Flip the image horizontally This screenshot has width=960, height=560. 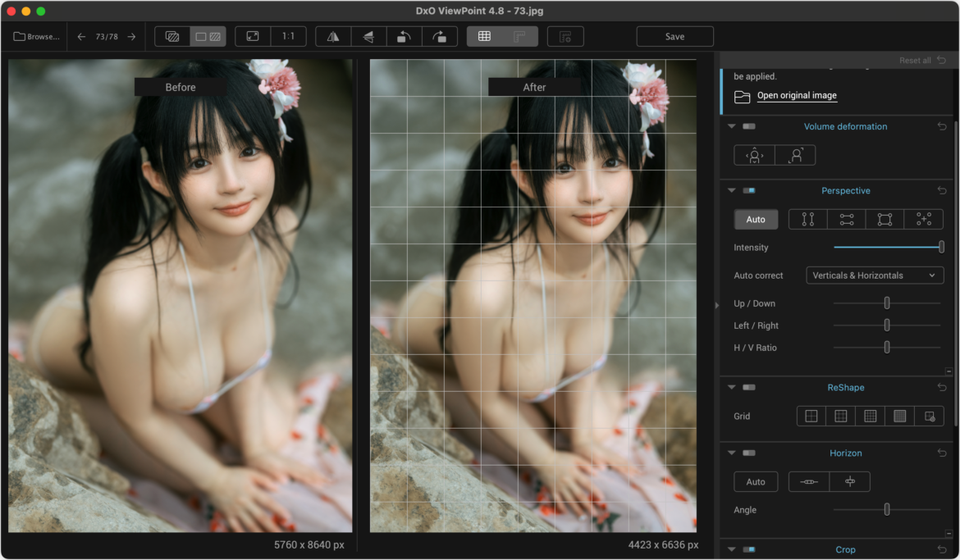[333, 37]
